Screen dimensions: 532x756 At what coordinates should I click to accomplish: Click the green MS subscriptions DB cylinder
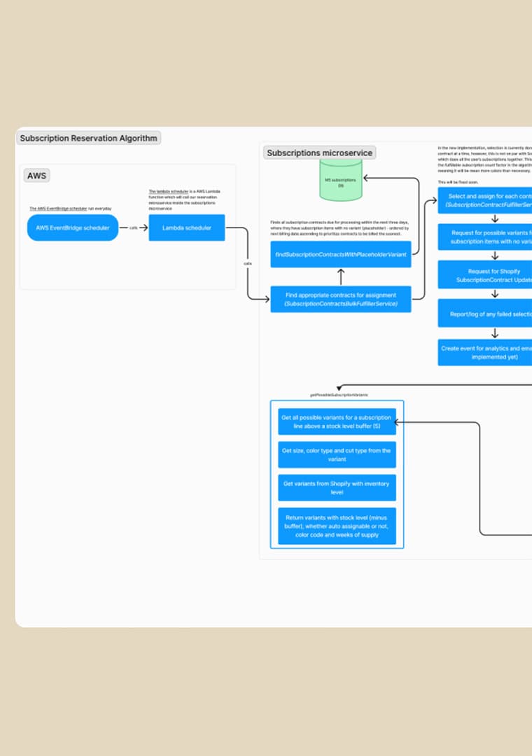pyautogui.click(x=340, y=182)
